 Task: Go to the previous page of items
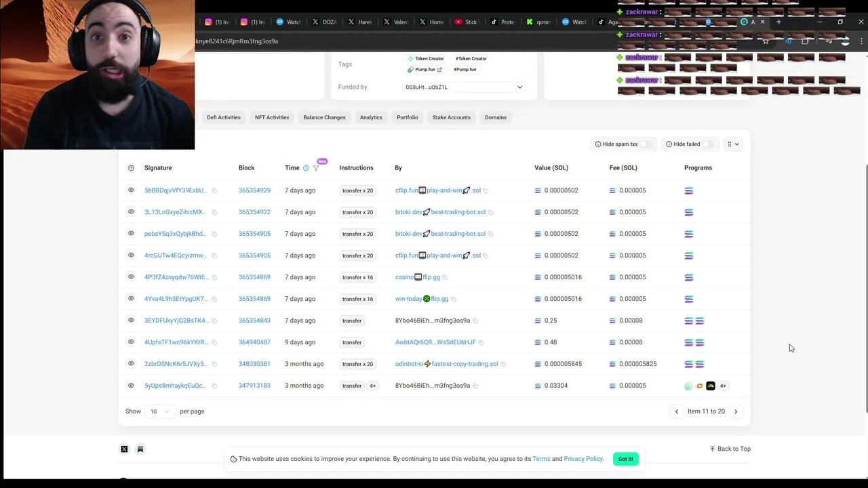pyautogui.click(x=677, y=411)
